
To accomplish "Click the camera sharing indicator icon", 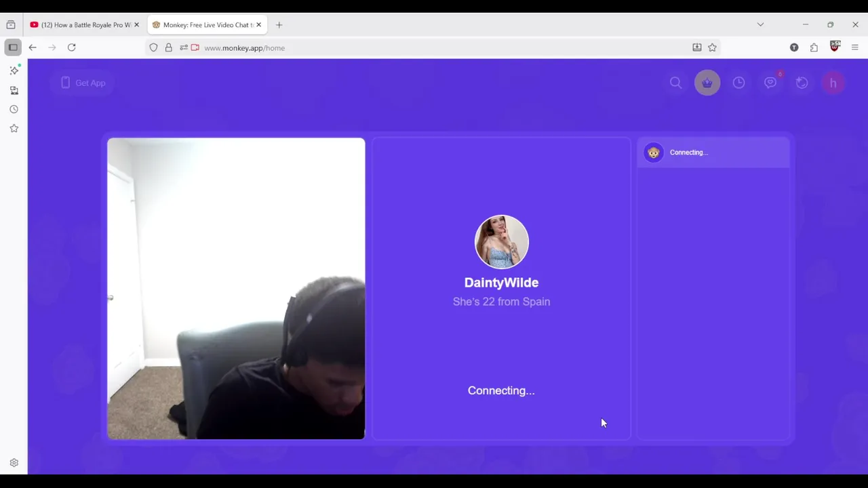I will click(x=195, y=47).
